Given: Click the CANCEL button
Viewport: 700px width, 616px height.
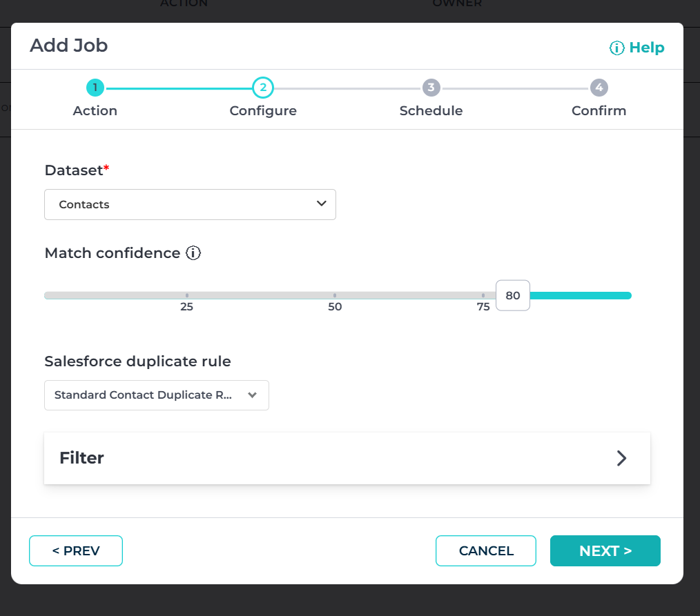Looking at the screenshot, I should [486, 551].
